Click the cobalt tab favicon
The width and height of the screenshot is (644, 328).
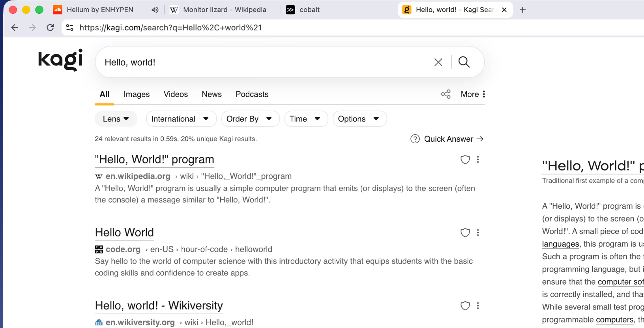point(290,10)
